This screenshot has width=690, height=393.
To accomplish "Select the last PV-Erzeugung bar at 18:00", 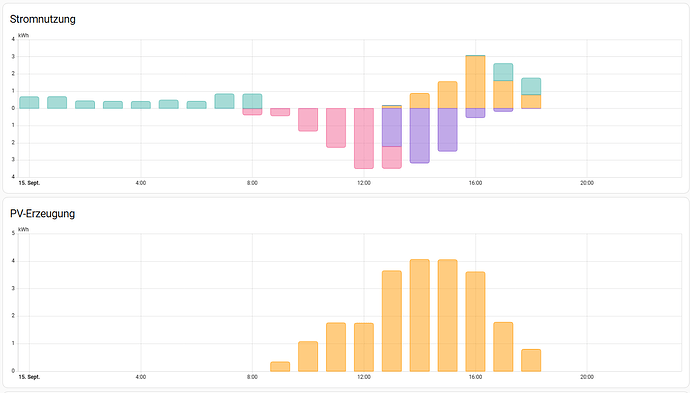I will pos(531,360).
